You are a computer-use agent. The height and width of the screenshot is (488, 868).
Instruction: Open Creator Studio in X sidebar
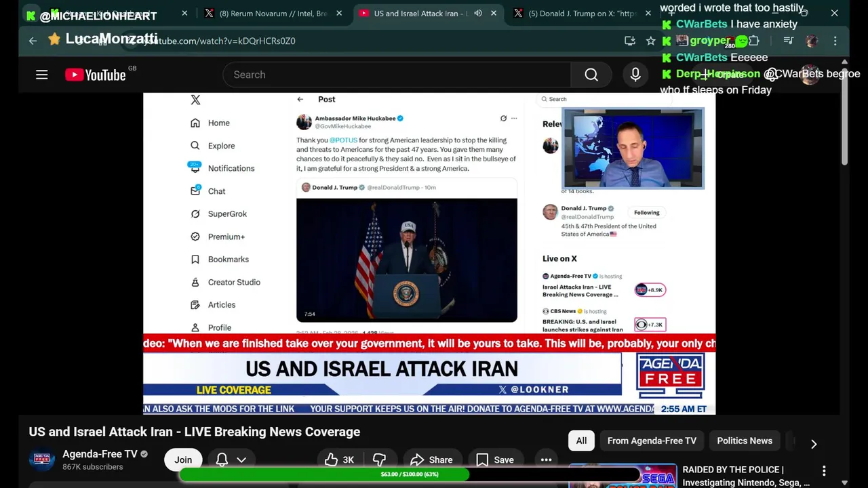coord(225,282)
